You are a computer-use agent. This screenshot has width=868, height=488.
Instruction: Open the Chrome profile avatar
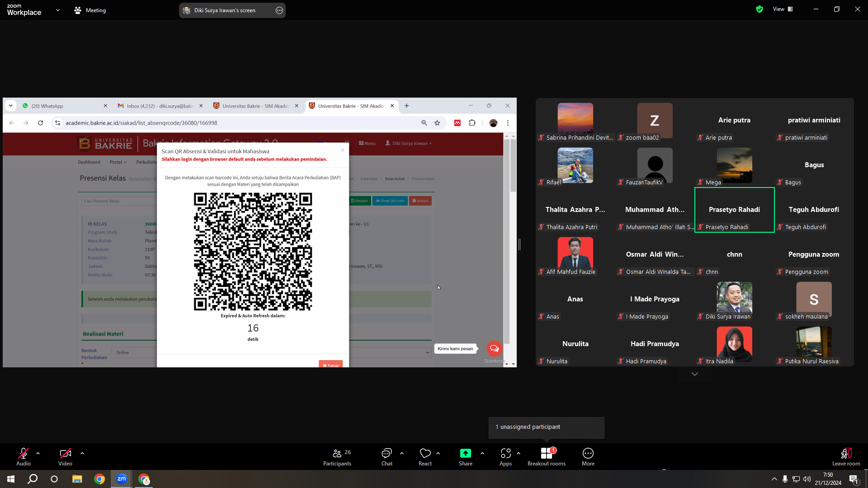[x=494, y=123]
